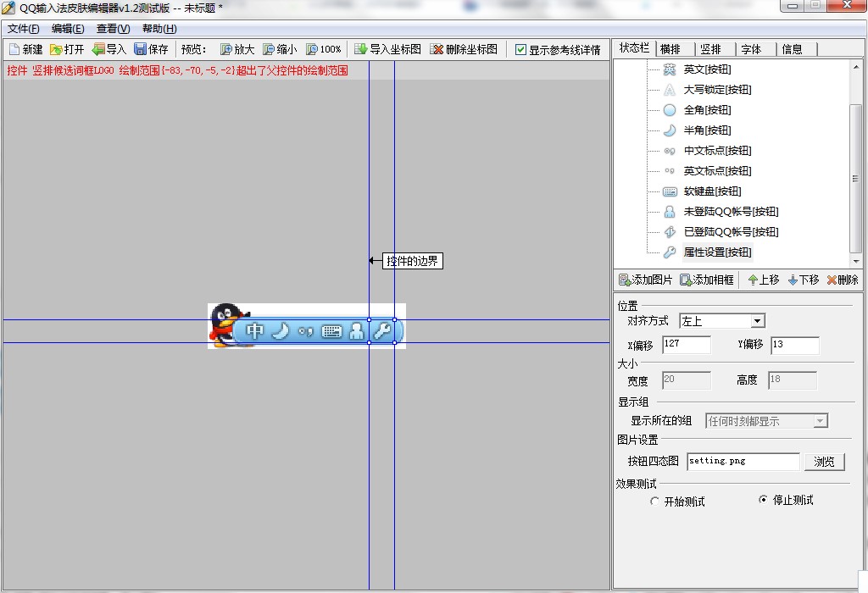This screenshot has height=593, width=868.
Task: Select 英文标点[按钮] tree item
Action: click(x=717, y=171)
